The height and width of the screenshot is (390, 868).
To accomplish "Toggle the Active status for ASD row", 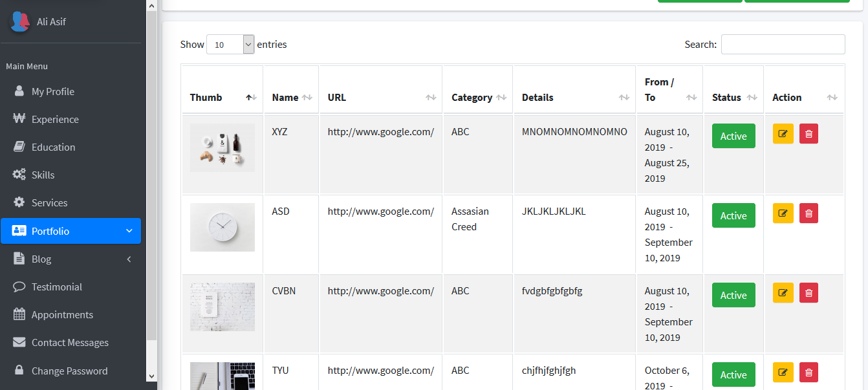I will coord(733,215).
